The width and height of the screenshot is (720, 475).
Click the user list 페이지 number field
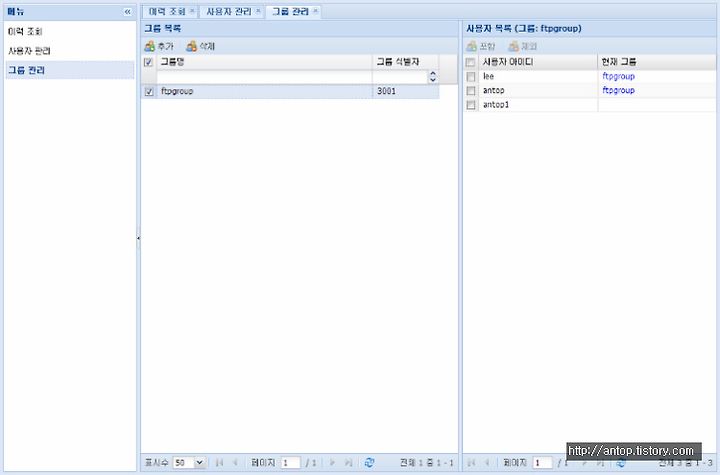pos(542,463)
